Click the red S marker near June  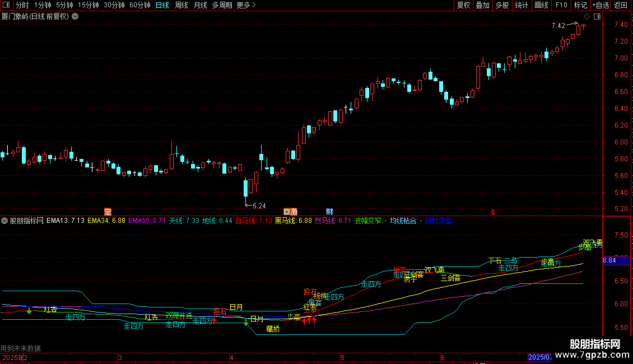click(x=492, y=212)
